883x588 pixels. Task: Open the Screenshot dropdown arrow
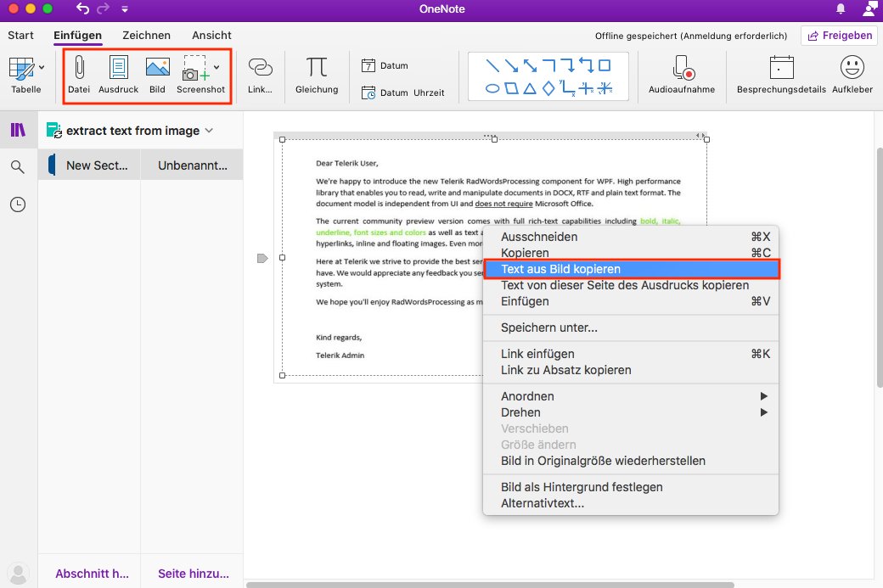217,67
